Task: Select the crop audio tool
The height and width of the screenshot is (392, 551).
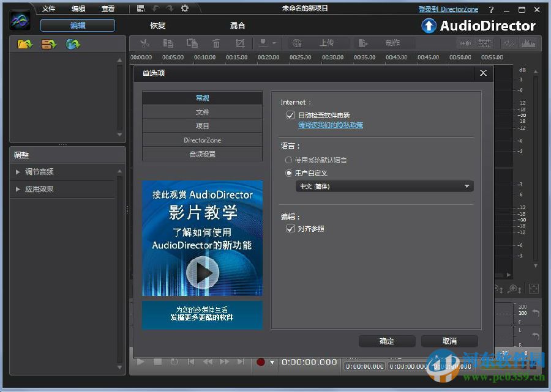Action: pos(240,43)
